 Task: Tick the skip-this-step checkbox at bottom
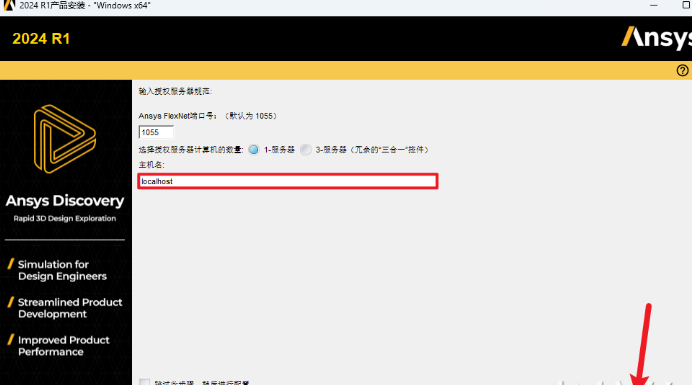click(144, 382)
